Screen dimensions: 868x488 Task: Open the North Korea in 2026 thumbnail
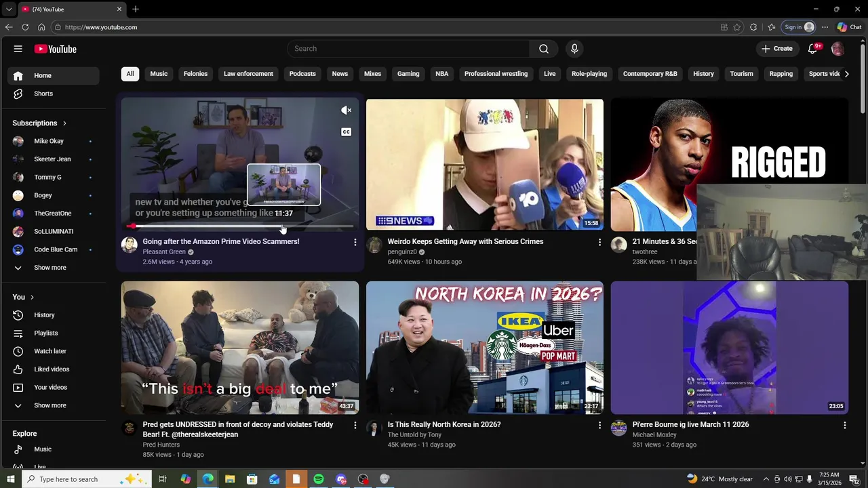pyautogui.click(x=485, y=348)
